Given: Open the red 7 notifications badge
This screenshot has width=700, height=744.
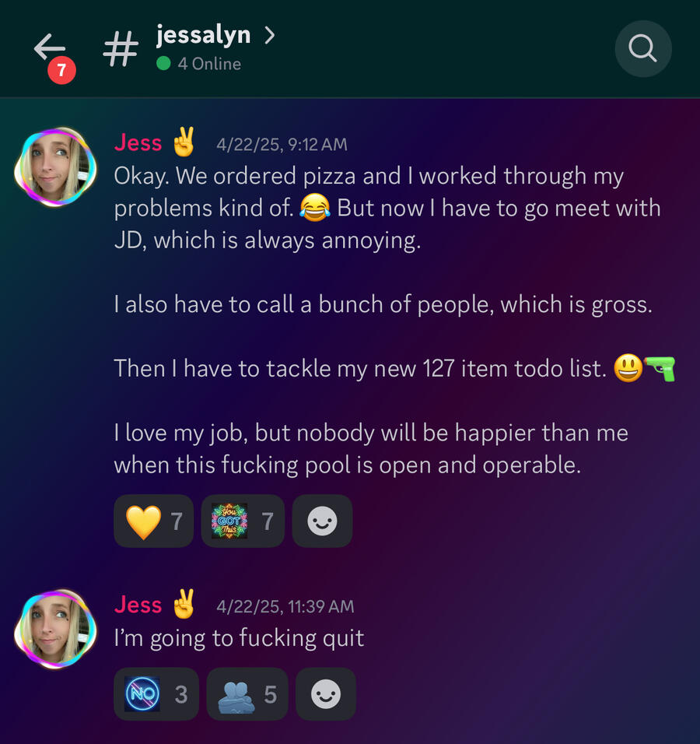Looking at the screenshot, I should (61, 70).
